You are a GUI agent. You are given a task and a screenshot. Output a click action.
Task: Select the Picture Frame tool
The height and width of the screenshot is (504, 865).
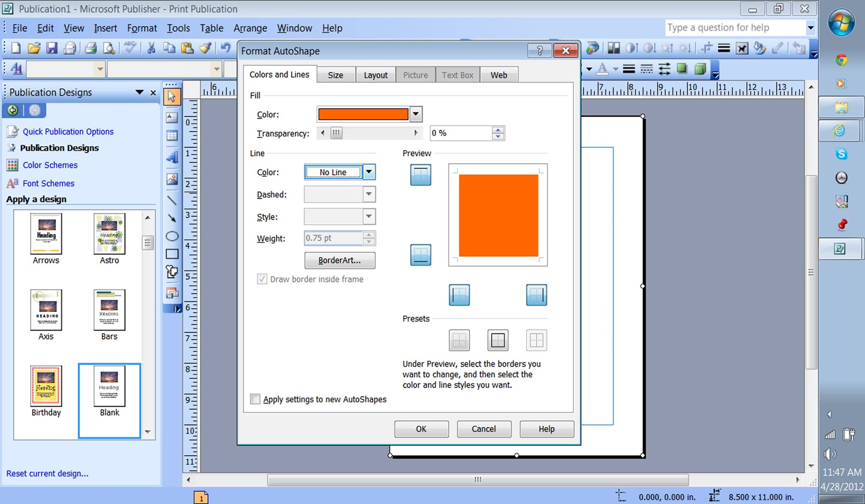click(x=172, y=178)
